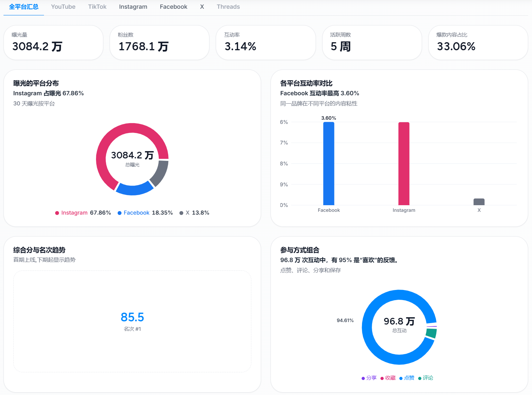The height and width of the screenshot is (395, 532).
Task: Click the 3084.2 万 总曝光 donut center
Action: 132,159
